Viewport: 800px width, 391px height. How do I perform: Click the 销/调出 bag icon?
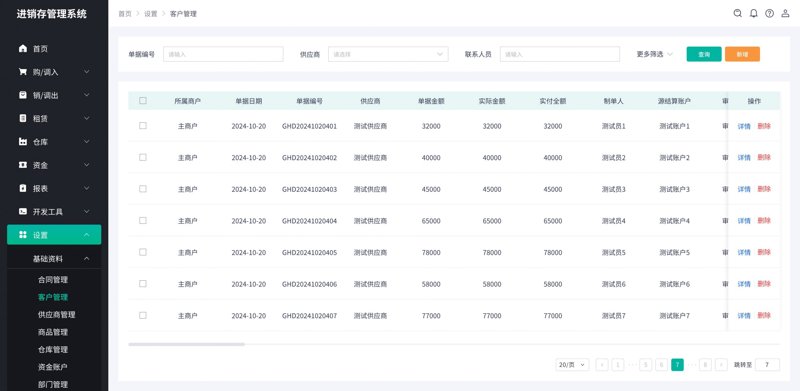22,95
